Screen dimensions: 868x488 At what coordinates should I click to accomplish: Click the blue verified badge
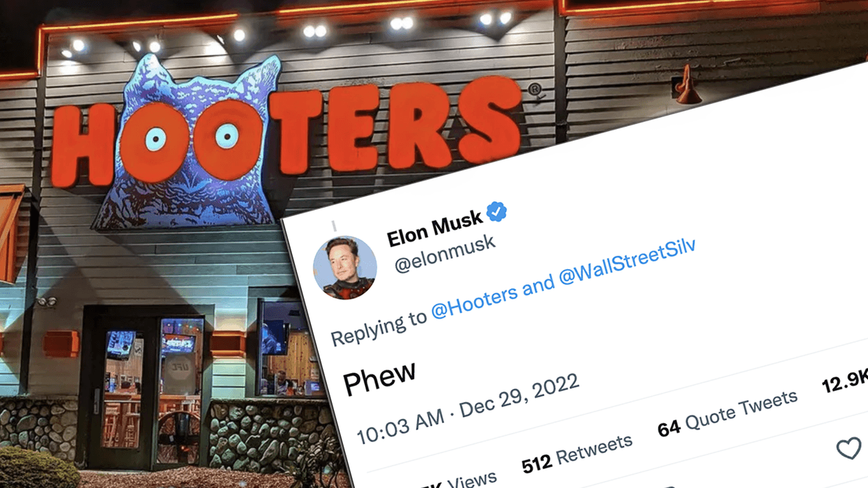click(x=496, y=212)
